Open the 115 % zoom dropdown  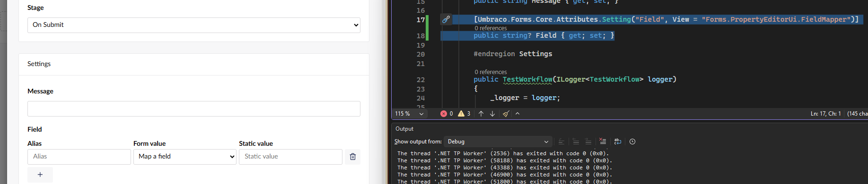coord(410,114)
